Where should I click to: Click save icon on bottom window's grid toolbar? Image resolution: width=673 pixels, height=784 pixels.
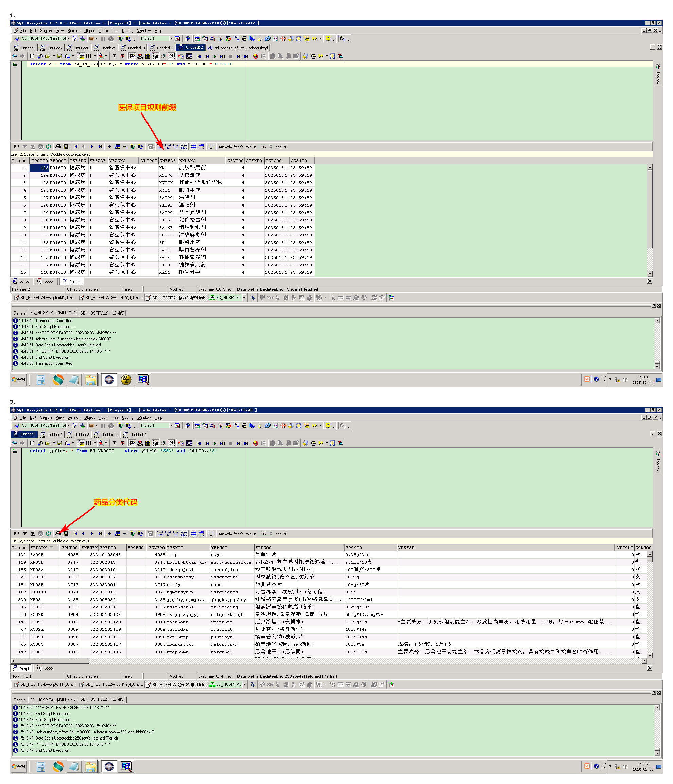click(66, 534)
